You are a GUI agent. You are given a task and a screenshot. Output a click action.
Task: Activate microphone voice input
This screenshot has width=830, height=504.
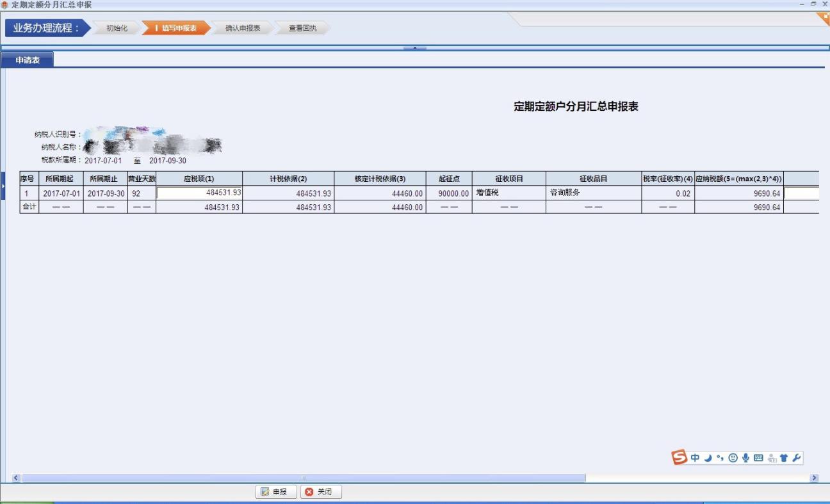[746, 458]
